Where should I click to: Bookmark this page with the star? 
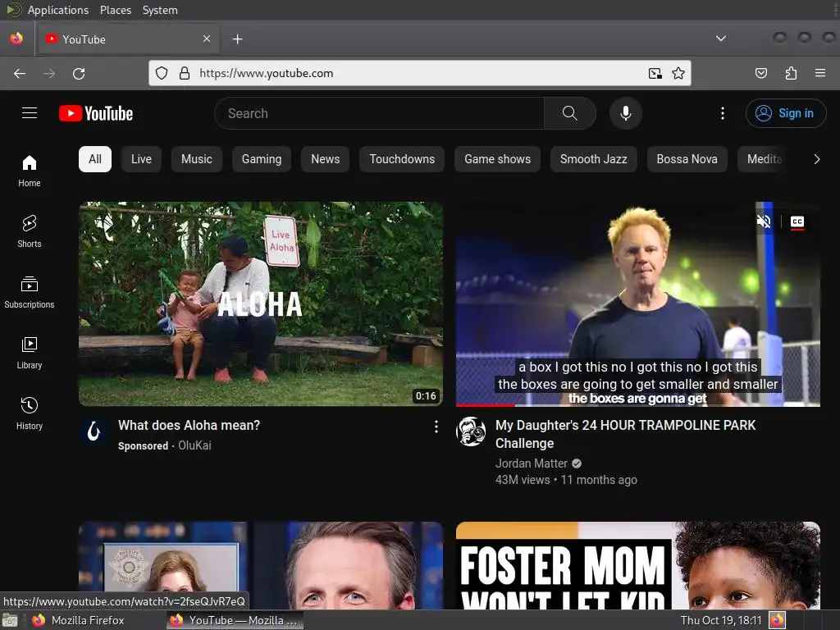pyautogui.click(x=678, y=73)
